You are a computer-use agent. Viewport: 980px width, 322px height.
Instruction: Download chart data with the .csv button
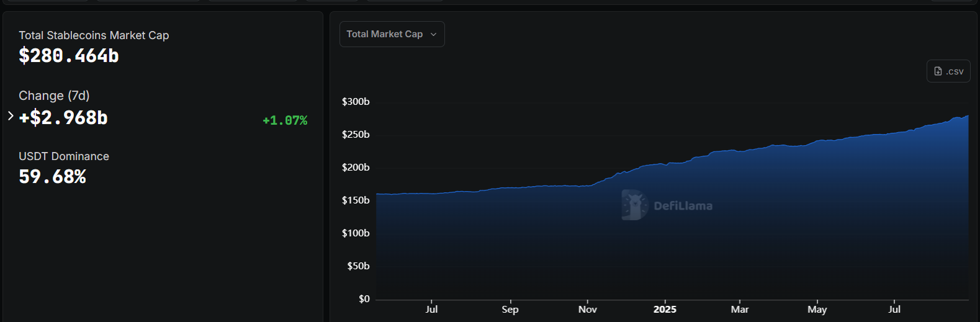click(x=948, y=71)
